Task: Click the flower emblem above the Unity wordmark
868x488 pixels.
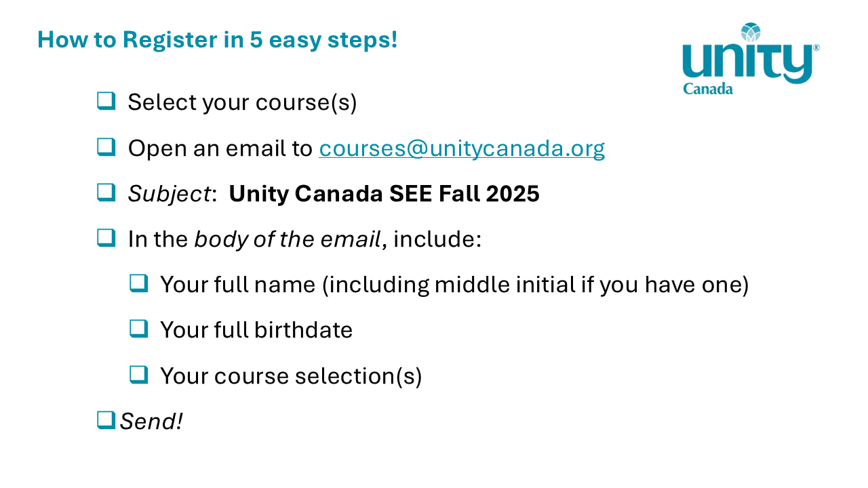Action: [x=751, y=32]
